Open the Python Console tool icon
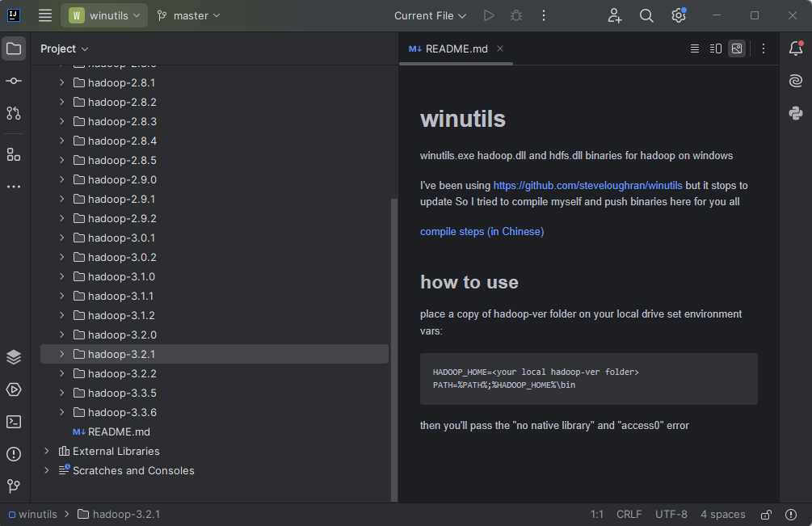 (796, 113)
